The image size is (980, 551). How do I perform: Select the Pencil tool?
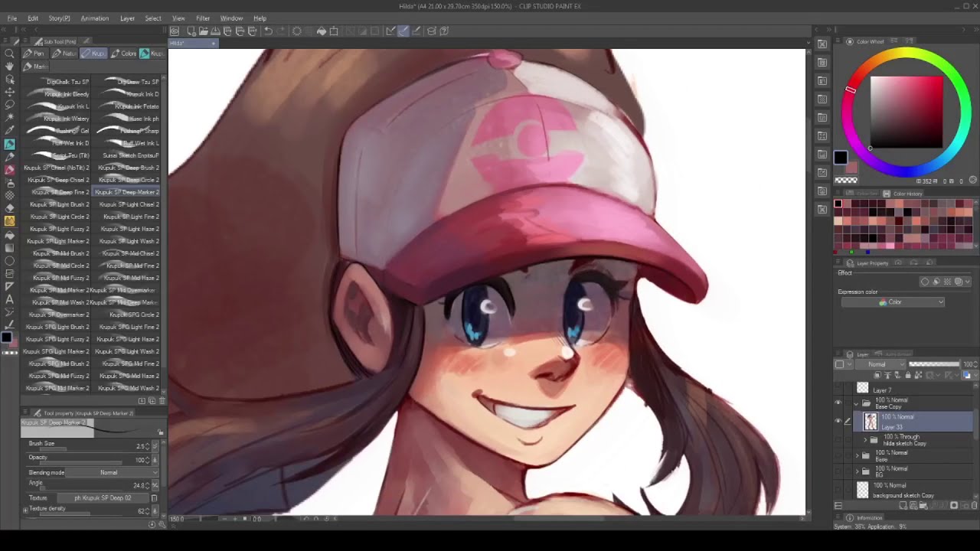[x=9, y=157]
